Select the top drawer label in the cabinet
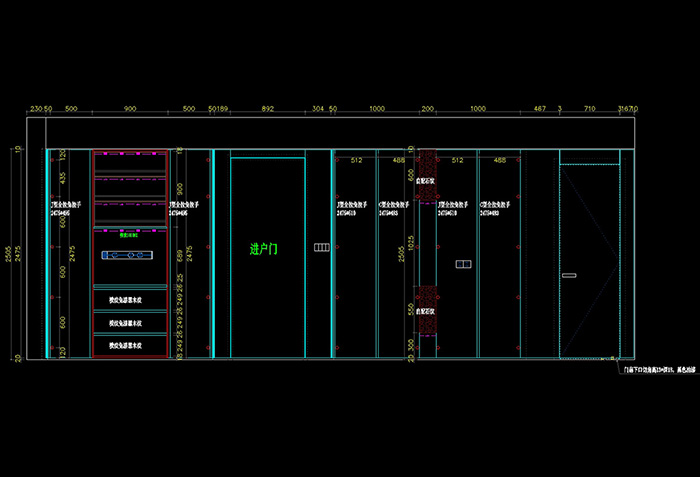The width and height of the screenshot is (700, 477). [126, 298]
